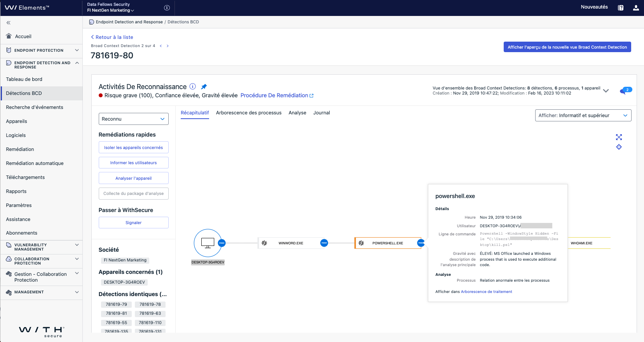Click the pin icon beside detection title
Screen dimensions: 644x342
(x=204, y=87)
